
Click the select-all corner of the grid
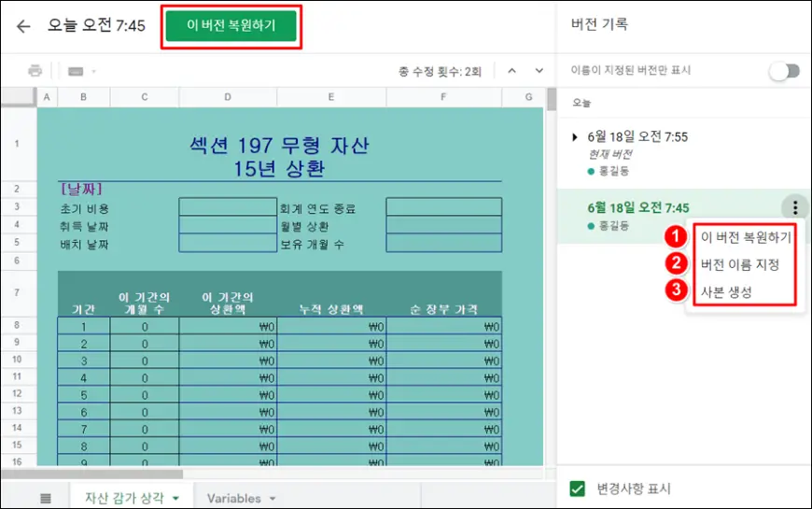pos(19,97)
